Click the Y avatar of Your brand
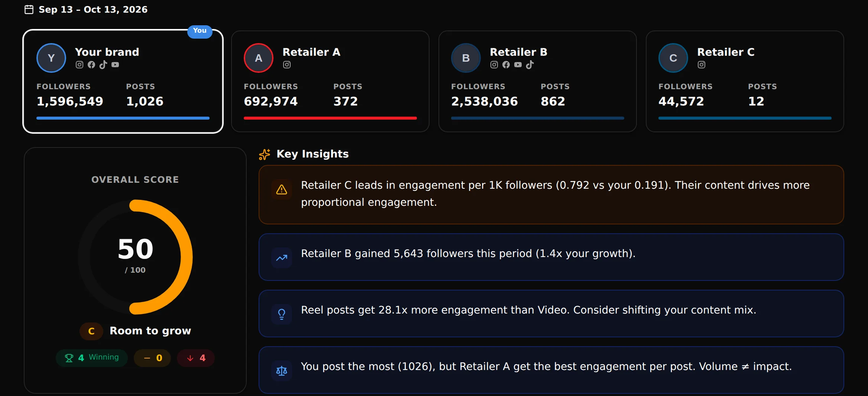This screenshot has height=396, width=868. (x=51, y=58)
